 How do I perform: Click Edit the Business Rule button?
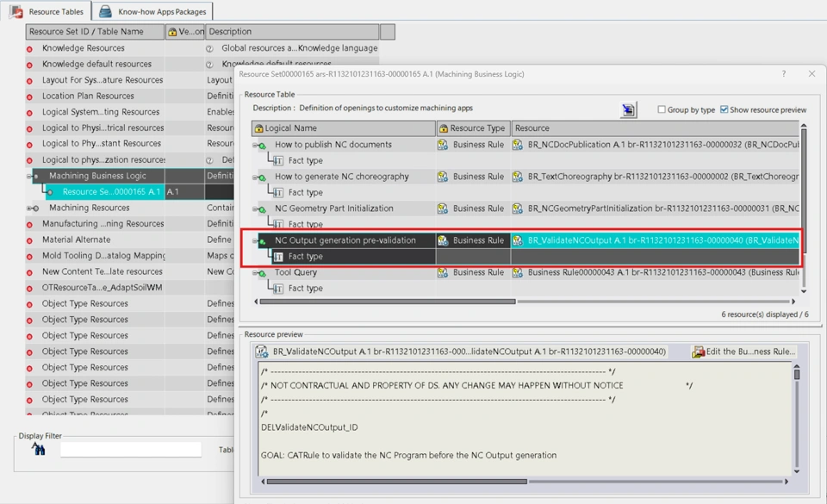pyautogui.click(x=744, y=352)
